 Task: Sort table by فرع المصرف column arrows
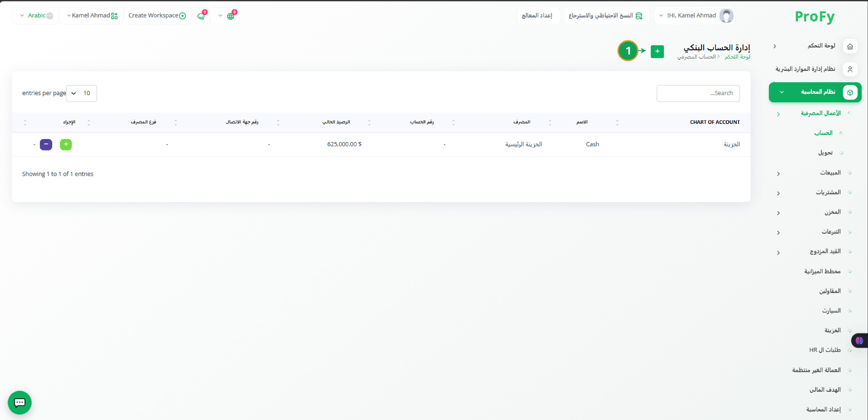[x=89, y=123]
